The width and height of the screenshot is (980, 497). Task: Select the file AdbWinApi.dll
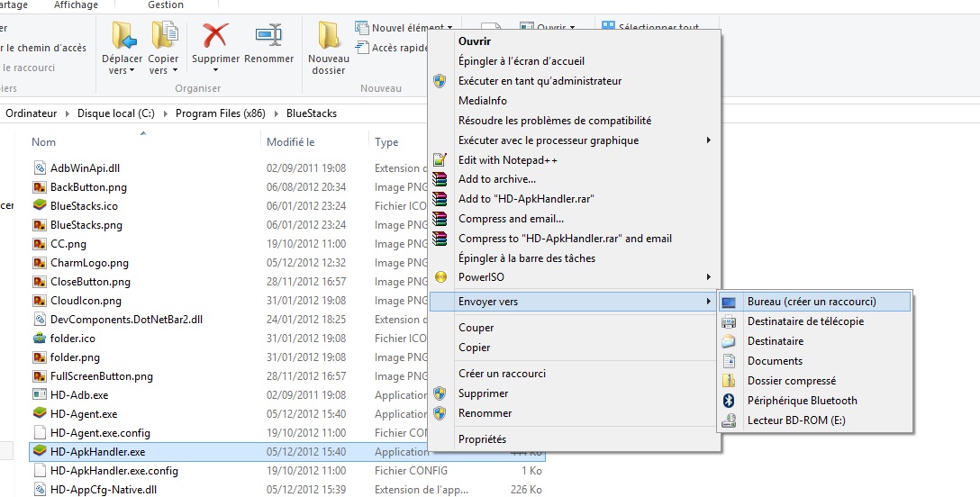[85, 168]
